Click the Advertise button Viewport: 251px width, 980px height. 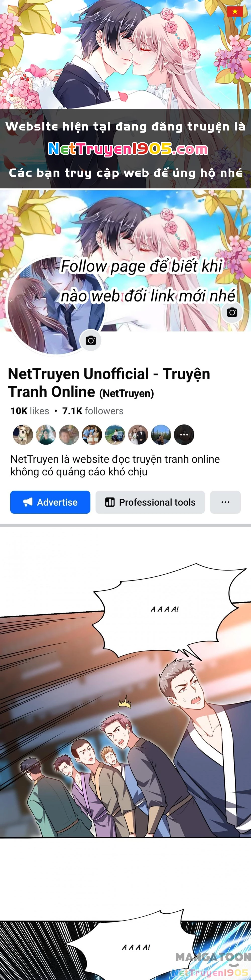[50, 502]
